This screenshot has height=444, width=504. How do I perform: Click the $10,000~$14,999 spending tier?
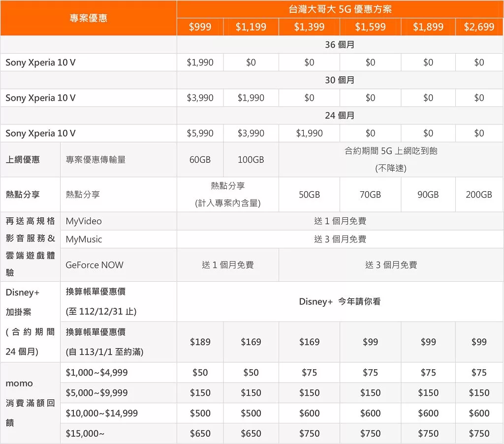[x=101, y=413]
